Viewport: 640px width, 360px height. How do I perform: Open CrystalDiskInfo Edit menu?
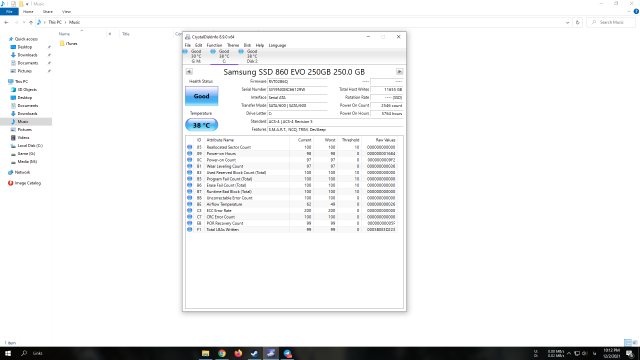198,45
